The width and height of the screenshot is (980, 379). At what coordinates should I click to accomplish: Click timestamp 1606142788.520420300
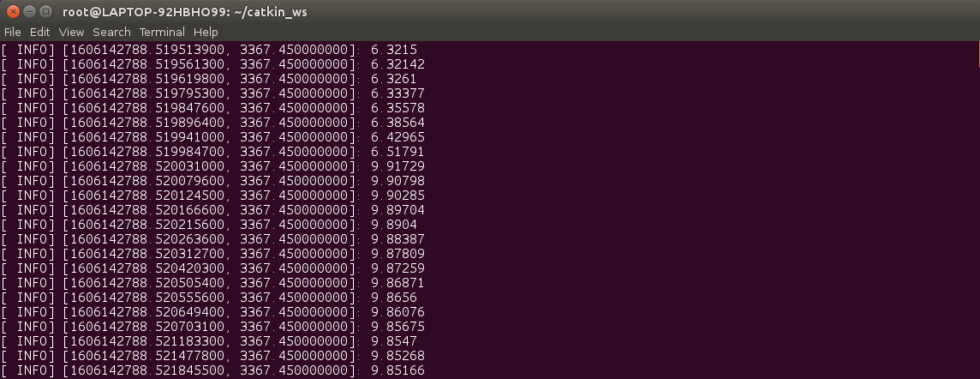tap(149, 268)
